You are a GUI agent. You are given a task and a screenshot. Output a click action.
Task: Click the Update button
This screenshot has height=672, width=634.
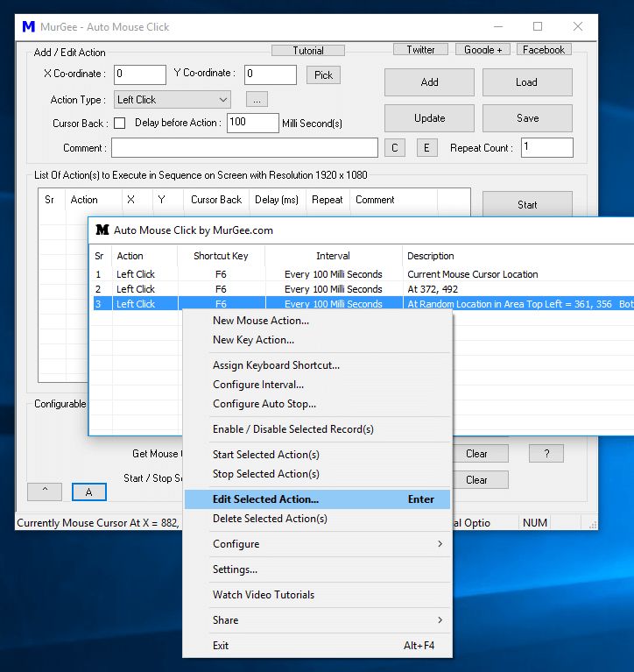(x=429, y=118)
